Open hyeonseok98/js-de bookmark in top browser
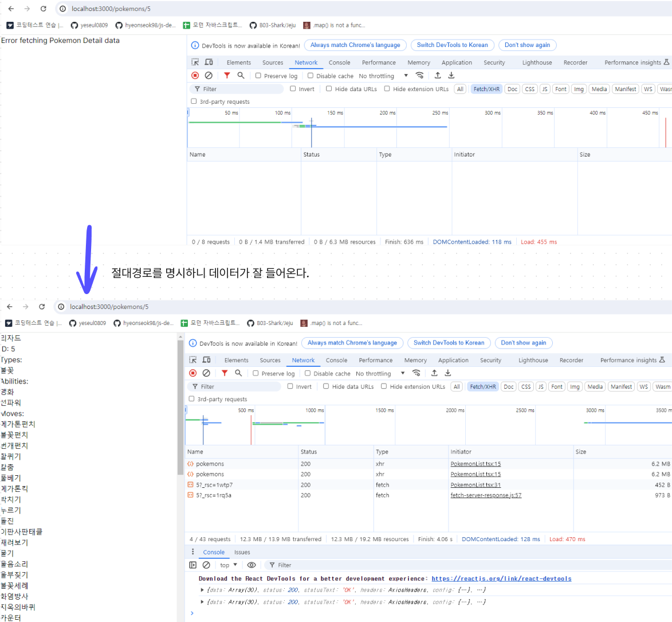This screenshot has height=622, width=672. click(x=146, y=25)
